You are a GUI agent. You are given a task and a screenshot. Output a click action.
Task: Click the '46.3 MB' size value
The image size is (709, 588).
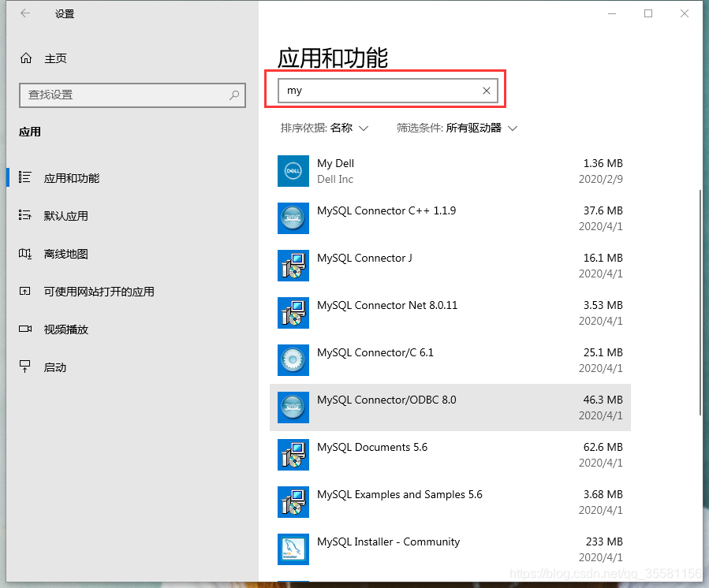tap(603, 400)
